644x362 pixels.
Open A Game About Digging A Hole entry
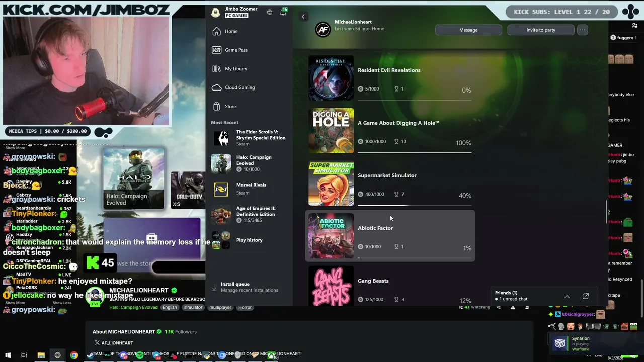tap(390, 131)
